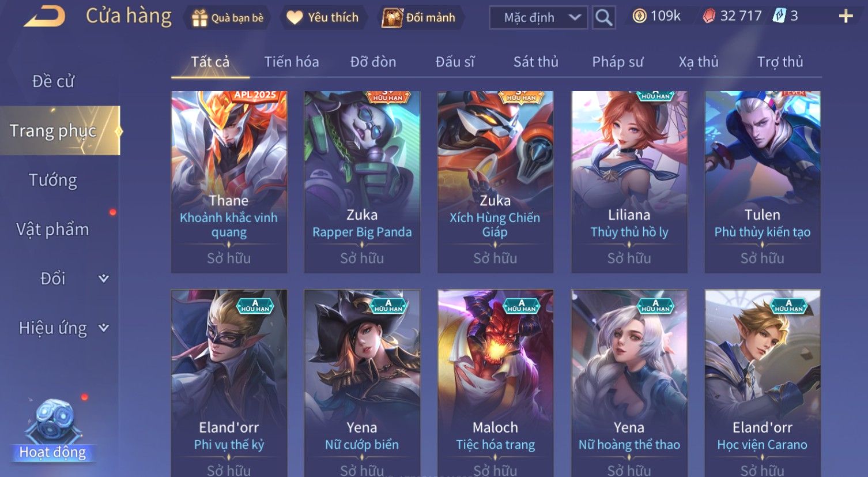Switch to the Pháp sư tab
This screenshot has height=477, width=868.
[x=617, y=62]
